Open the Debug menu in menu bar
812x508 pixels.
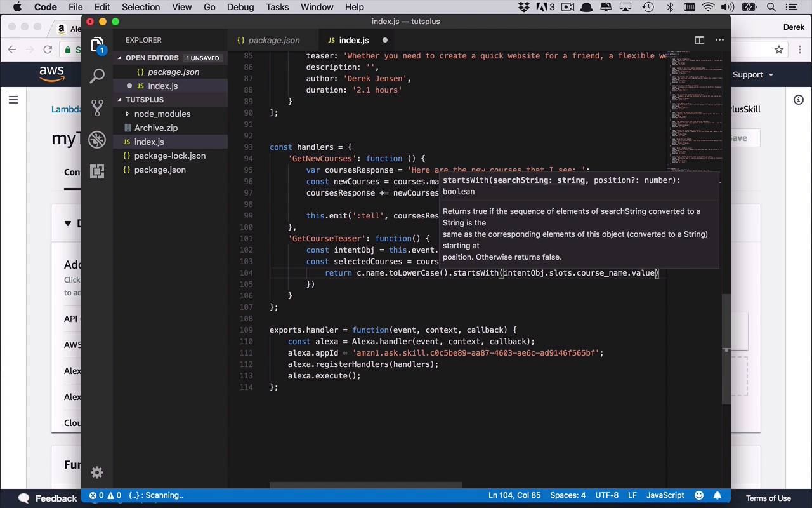pos(240,7)
